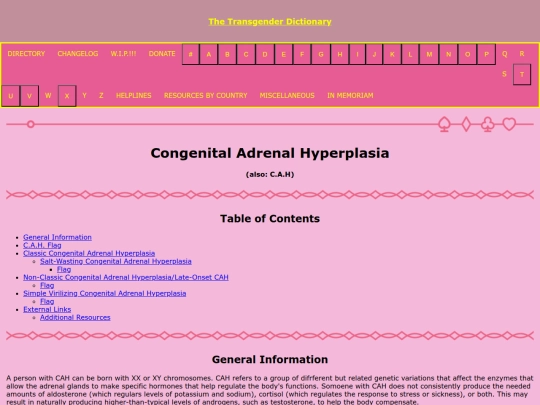Select letter L in alphabet nav

pyautogui.click(x=410, y=54)
